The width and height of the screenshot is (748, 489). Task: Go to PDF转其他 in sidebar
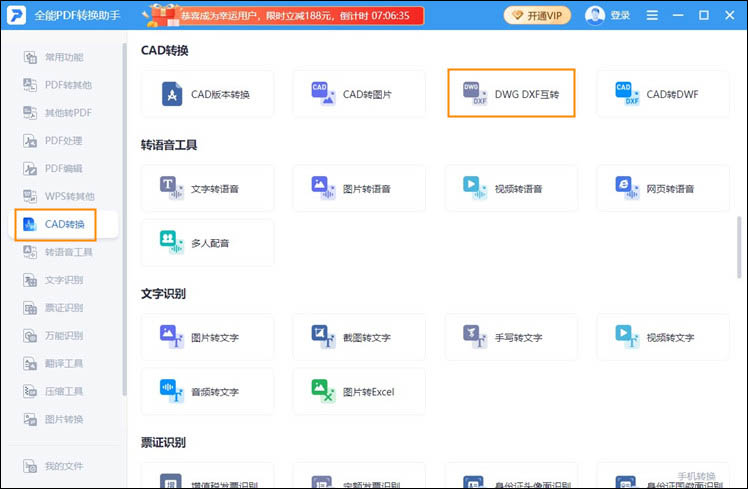click(x=63, y=85)
